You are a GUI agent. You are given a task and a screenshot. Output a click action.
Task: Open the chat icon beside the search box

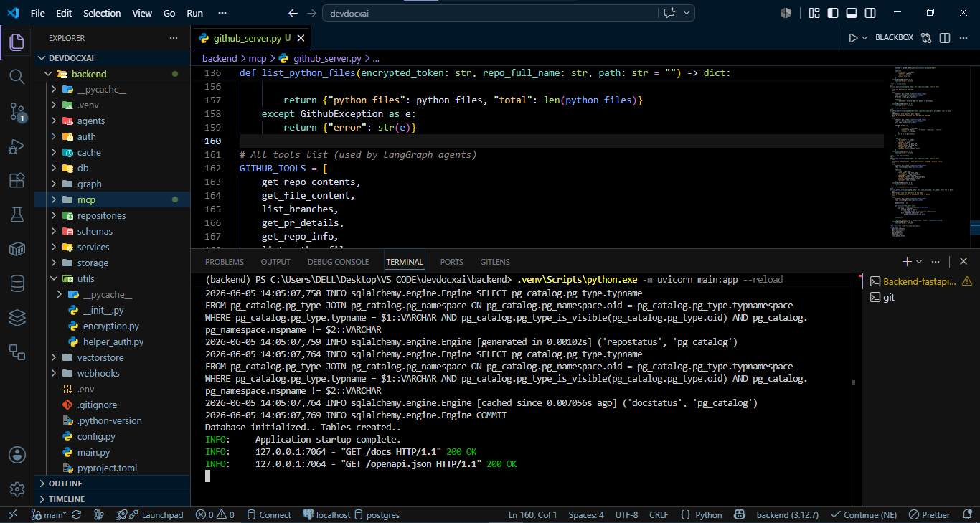670,13
